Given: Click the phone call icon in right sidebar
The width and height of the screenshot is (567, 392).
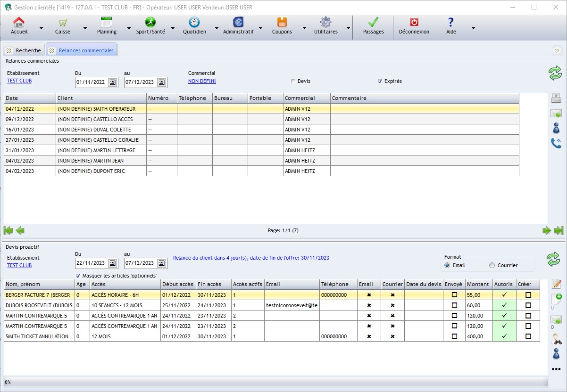Looking at the screenshot, I should (556, 143).
